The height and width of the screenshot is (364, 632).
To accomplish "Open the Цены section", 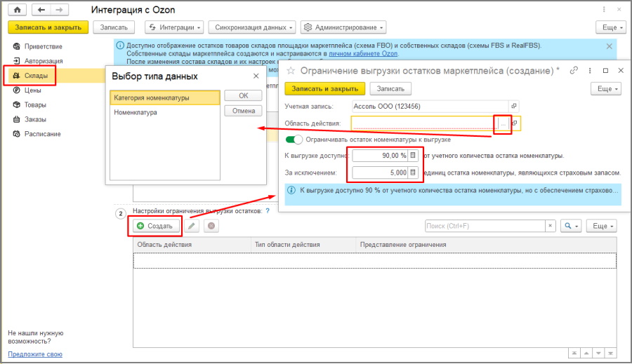I will point(32,90).
